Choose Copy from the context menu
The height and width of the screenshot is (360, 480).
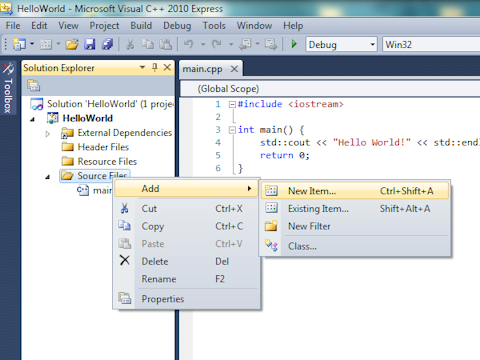tap(186, 226)
